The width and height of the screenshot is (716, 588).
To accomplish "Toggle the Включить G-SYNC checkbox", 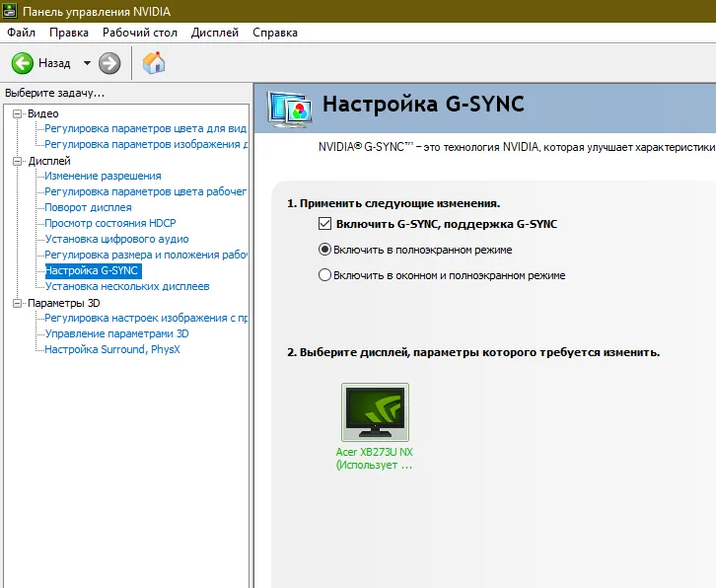I will point(324,224).
